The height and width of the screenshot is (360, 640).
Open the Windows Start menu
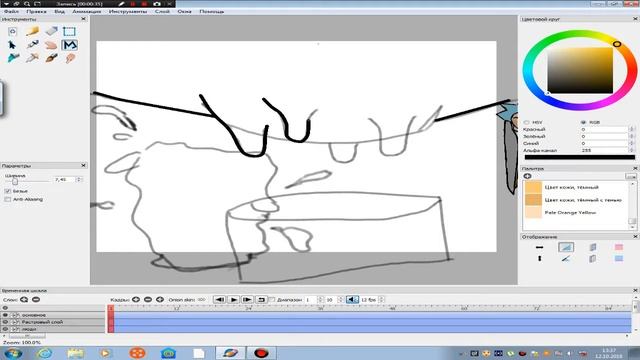(x=13, y=353)
